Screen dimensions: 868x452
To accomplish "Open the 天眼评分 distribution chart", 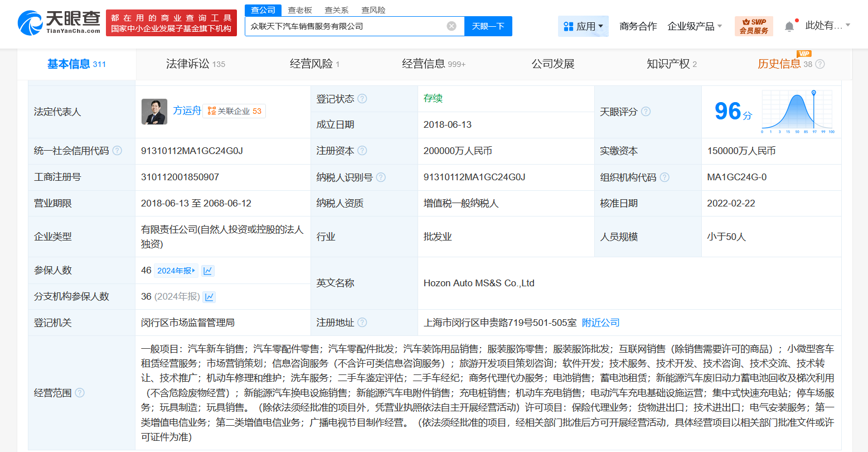I will point(798,112).
